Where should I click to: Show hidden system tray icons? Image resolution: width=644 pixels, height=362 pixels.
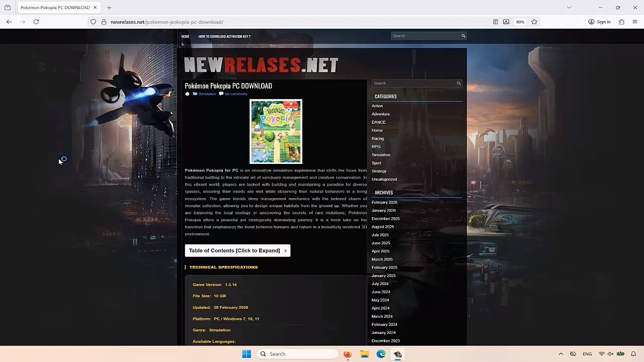pos(560,354)
